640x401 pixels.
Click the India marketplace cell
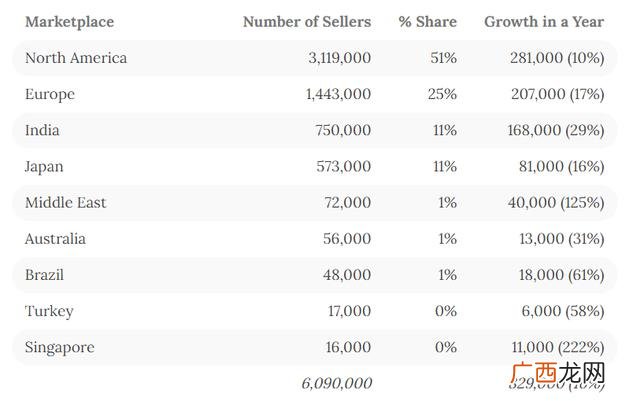pos(42,130)
